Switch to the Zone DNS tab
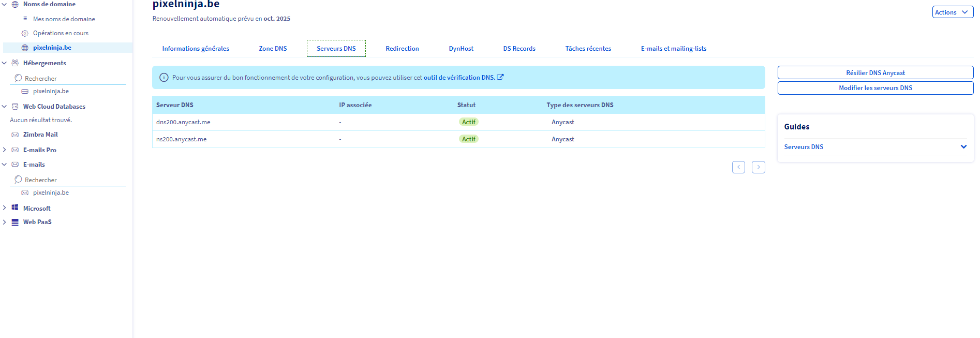 (273, 49)
